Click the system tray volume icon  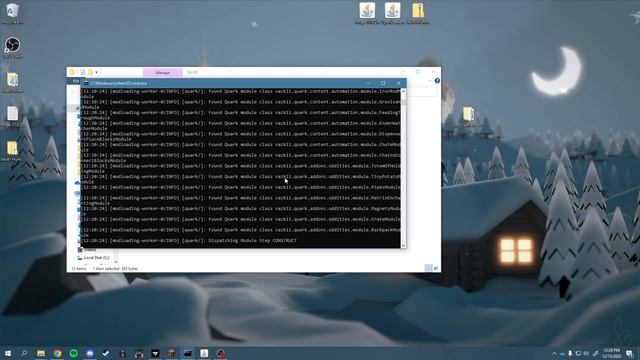coord(586,353)
